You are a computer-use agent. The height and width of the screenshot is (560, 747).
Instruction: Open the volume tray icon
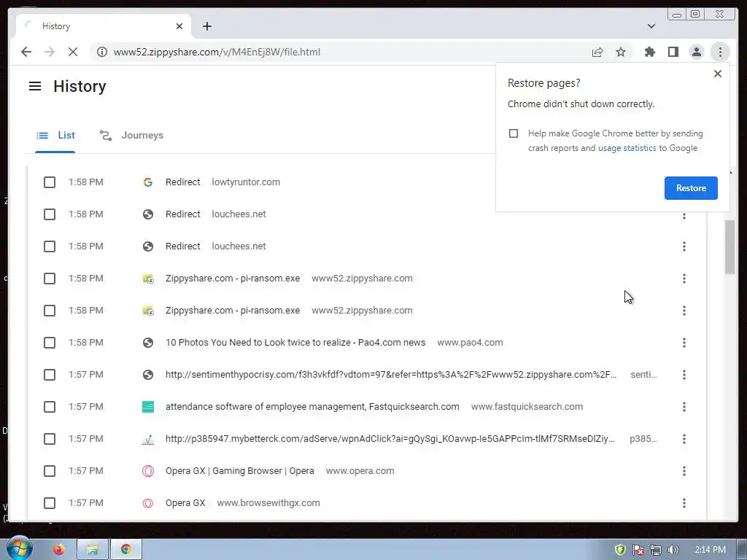pos(673,550)
